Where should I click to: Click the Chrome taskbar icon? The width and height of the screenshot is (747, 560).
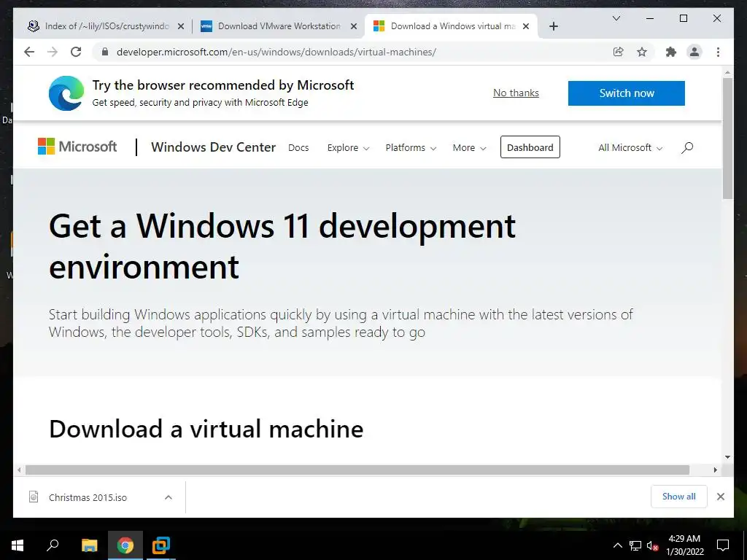(125, 545)
